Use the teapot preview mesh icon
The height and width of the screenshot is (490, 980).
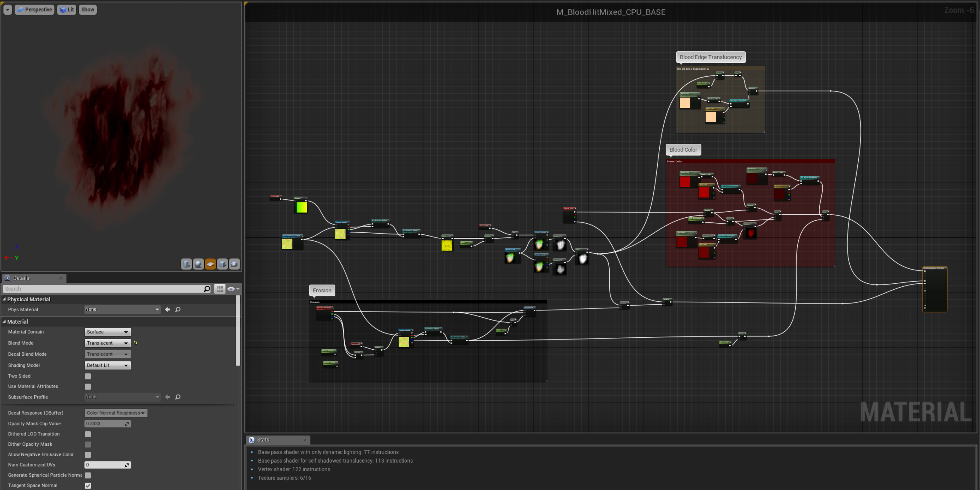pyautogui.click(x=234, y=264)
